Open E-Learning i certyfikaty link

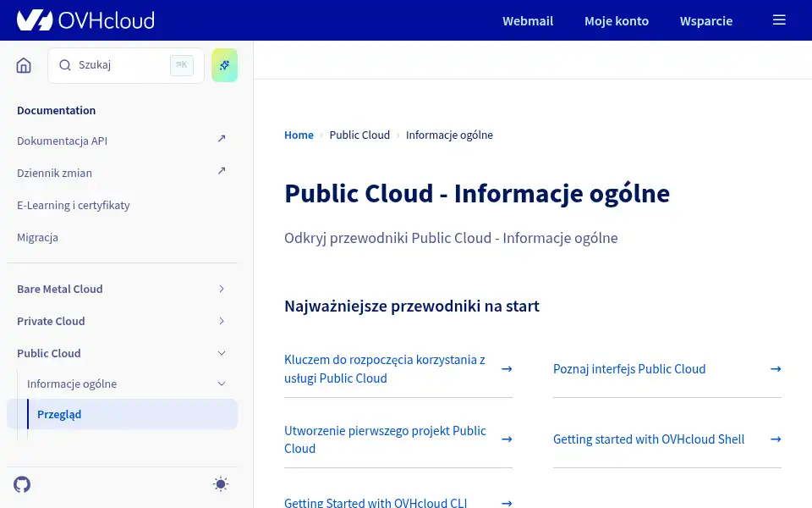coord(74,205)
